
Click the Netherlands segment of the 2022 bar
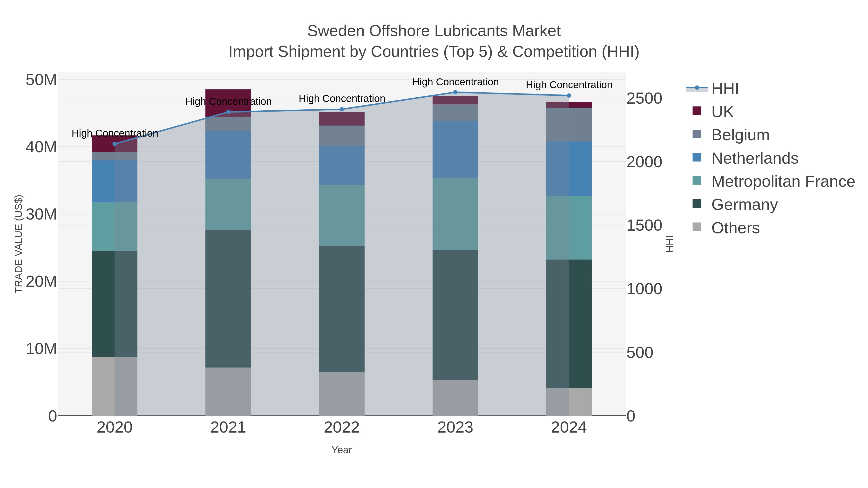[342, 165]
